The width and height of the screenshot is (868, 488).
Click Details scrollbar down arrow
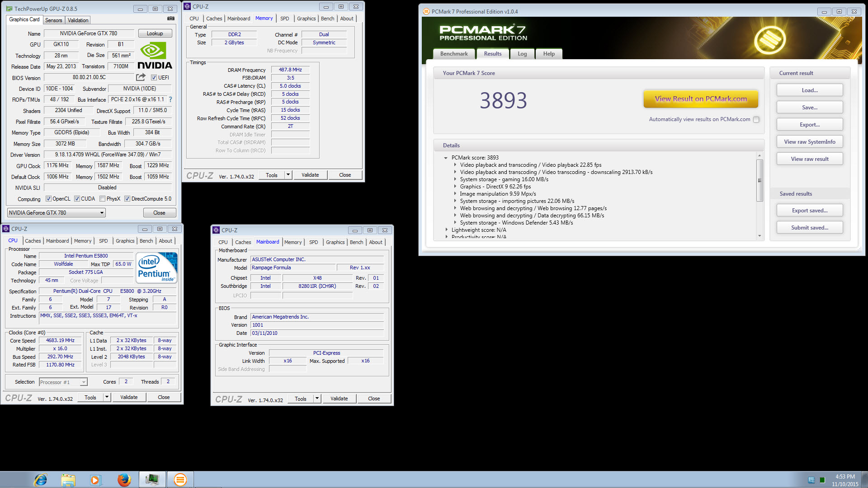tap(759, 236)
